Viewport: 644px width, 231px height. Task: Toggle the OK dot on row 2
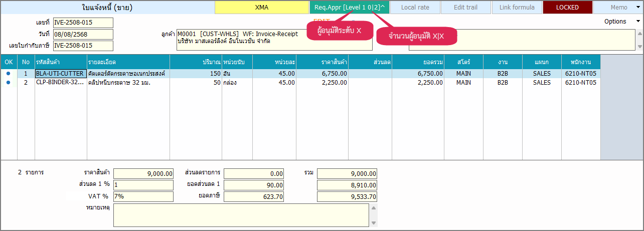pos(9,83)
